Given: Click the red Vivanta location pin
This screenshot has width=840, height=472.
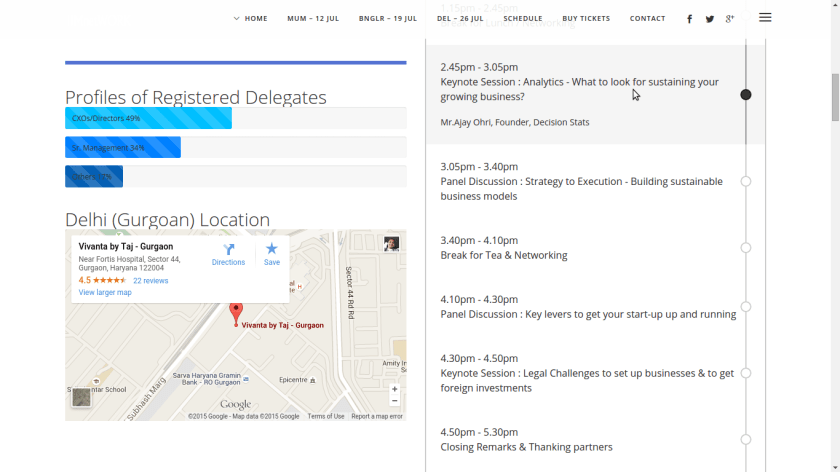Looking at the screenshot, I should 236,312.
